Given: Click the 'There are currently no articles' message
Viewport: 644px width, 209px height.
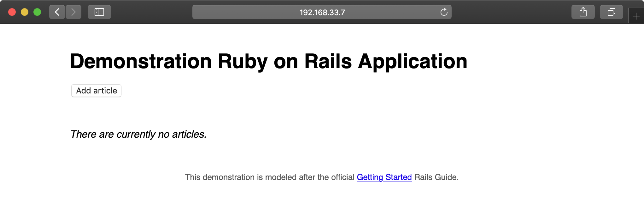Looking at the screenshot, I should tap(138, 134).
